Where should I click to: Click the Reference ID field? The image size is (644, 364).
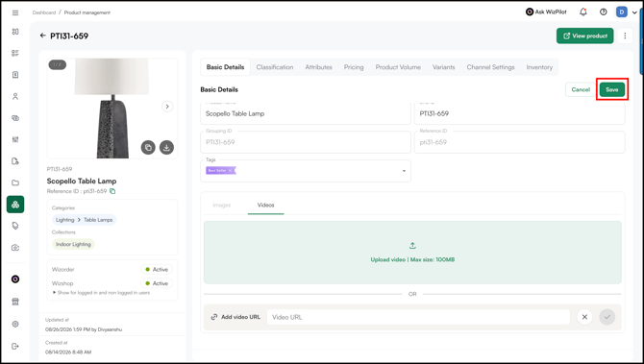pyautogui.click(x=520, y=142)
